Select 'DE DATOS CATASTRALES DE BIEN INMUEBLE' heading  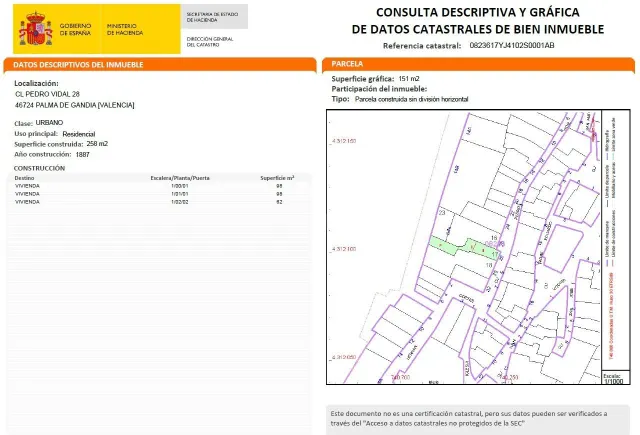click(x=478, y=29)
